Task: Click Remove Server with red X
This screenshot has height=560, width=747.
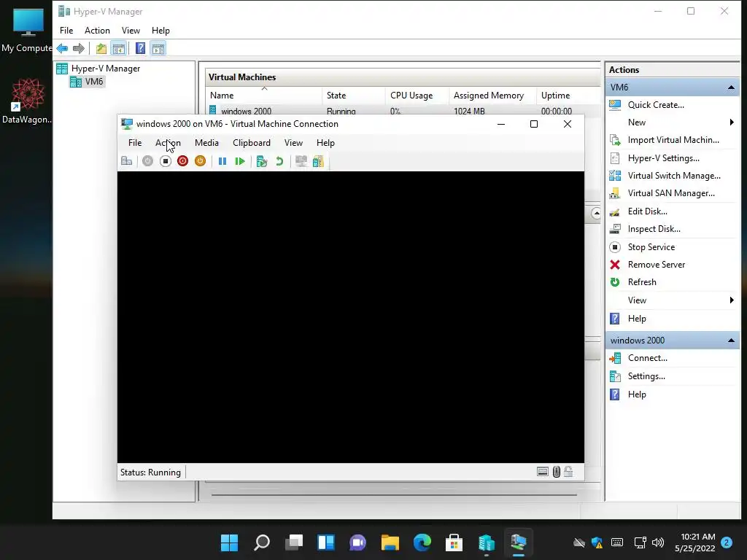Action: (x=656, y=265)
